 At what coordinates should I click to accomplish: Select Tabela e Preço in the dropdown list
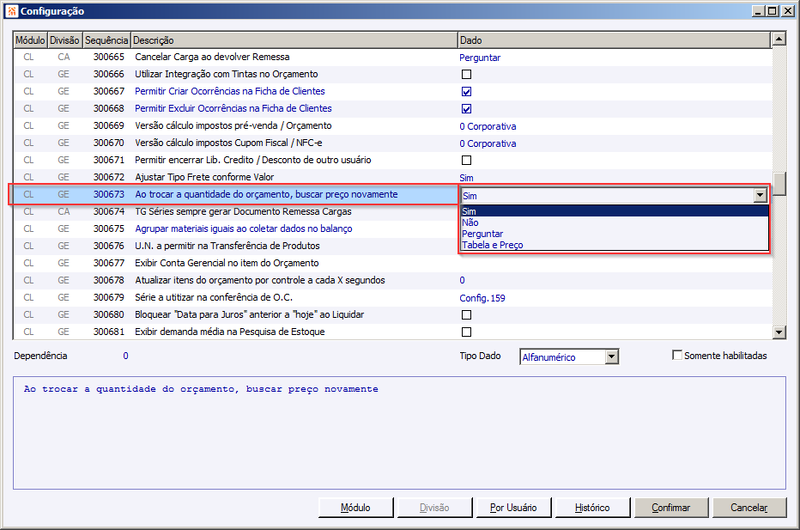tap(615, 245)
